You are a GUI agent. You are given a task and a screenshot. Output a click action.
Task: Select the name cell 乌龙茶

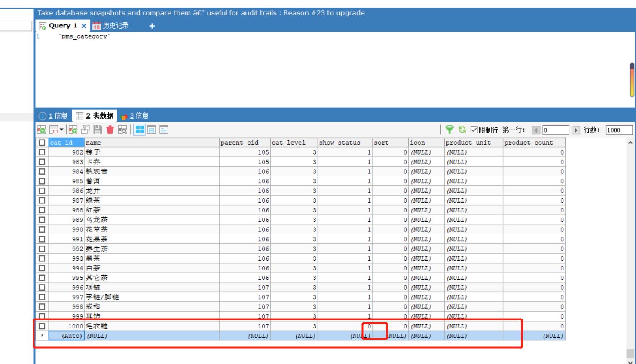point(152,220)
